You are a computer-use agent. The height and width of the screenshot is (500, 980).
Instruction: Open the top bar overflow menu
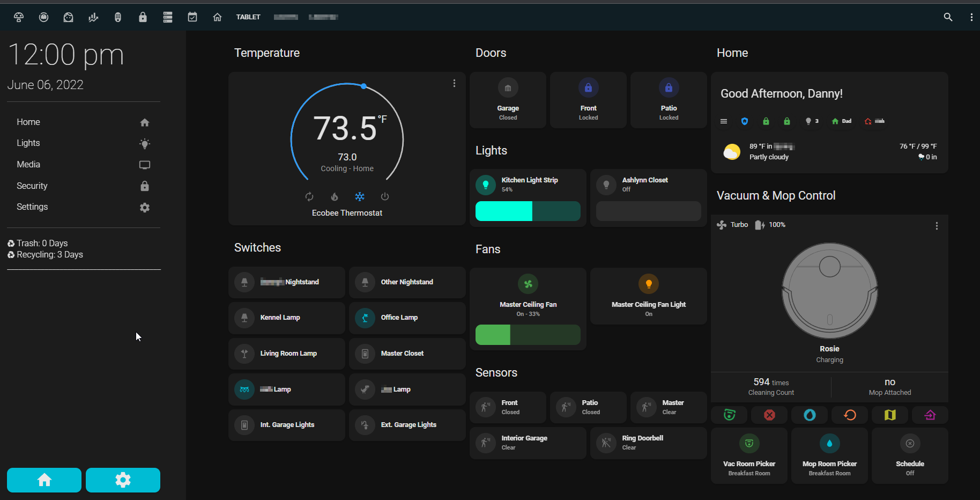pyautogui.click(x=971, y=17)
